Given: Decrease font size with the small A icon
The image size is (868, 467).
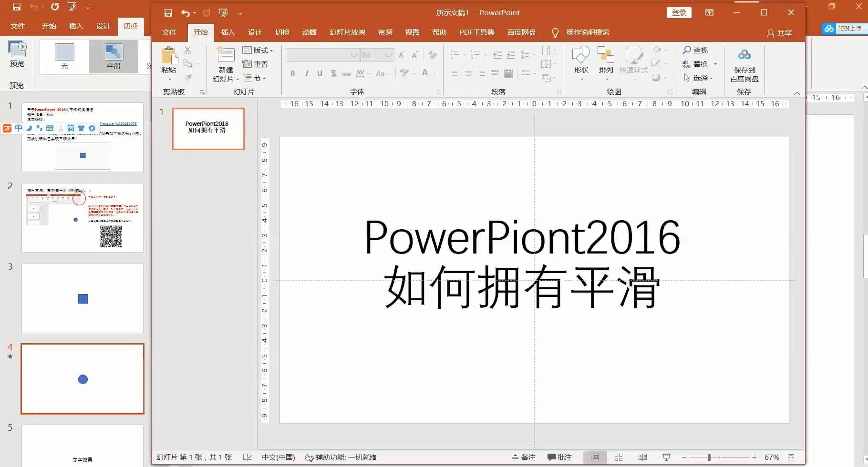Looking at the screenshot, I should (414, 55).
